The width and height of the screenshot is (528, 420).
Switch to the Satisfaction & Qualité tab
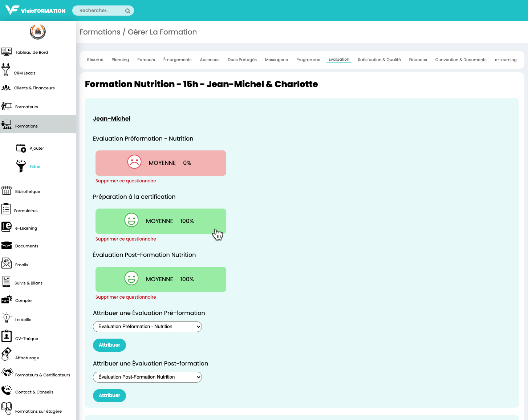point(379,60)
